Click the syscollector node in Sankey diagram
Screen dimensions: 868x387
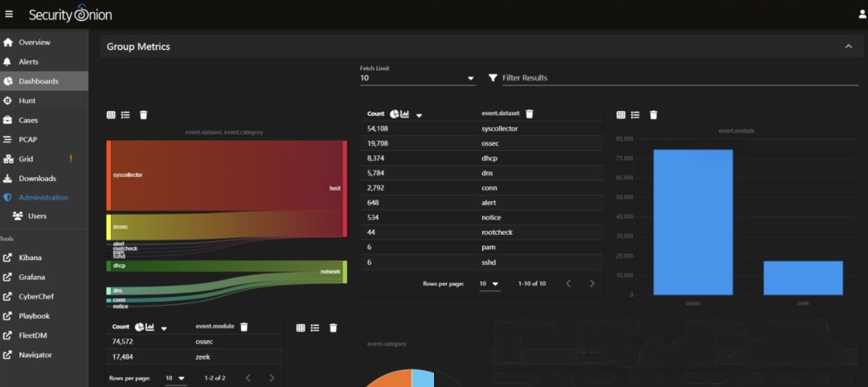click(109, 175)
